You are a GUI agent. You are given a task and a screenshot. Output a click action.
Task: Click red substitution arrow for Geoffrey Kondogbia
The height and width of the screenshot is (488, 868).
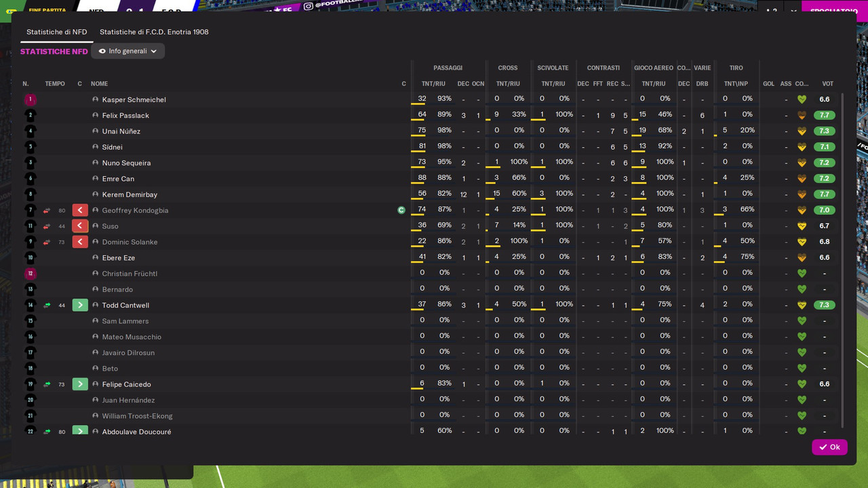(x=80, y=210)
